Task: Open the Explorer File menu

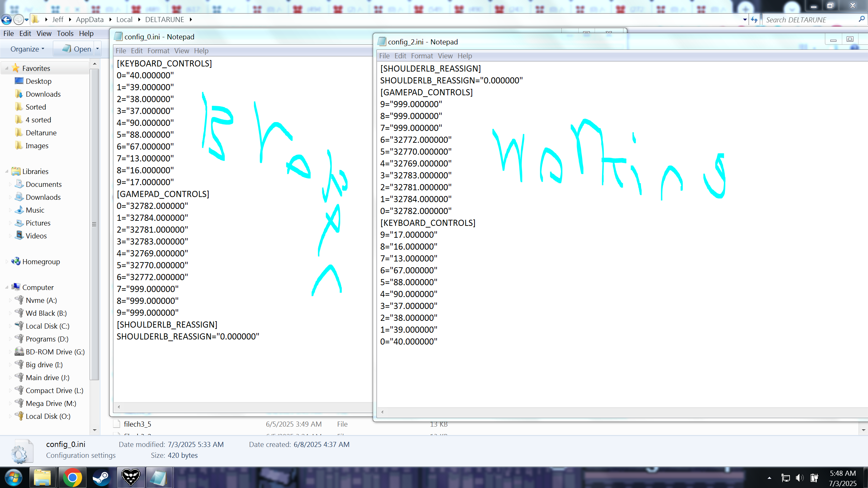Action: pyautogui.click(x=8, y=33)
